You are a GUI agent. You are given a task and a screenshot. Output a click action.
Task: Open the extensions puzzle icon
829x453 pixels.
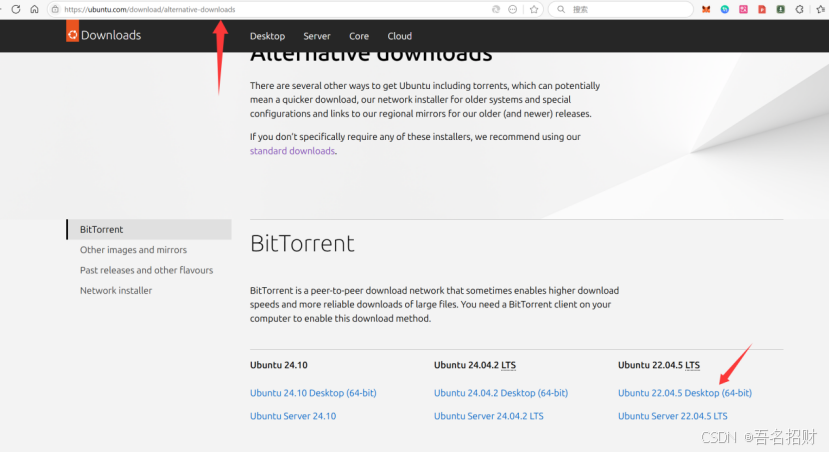pos(799,9)
